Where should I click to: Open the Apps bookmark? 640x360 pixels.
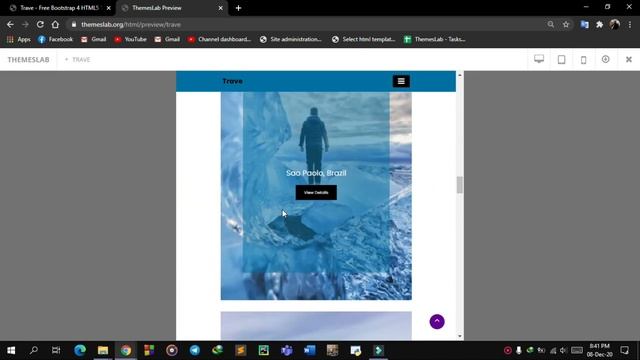tap(19, 39)
